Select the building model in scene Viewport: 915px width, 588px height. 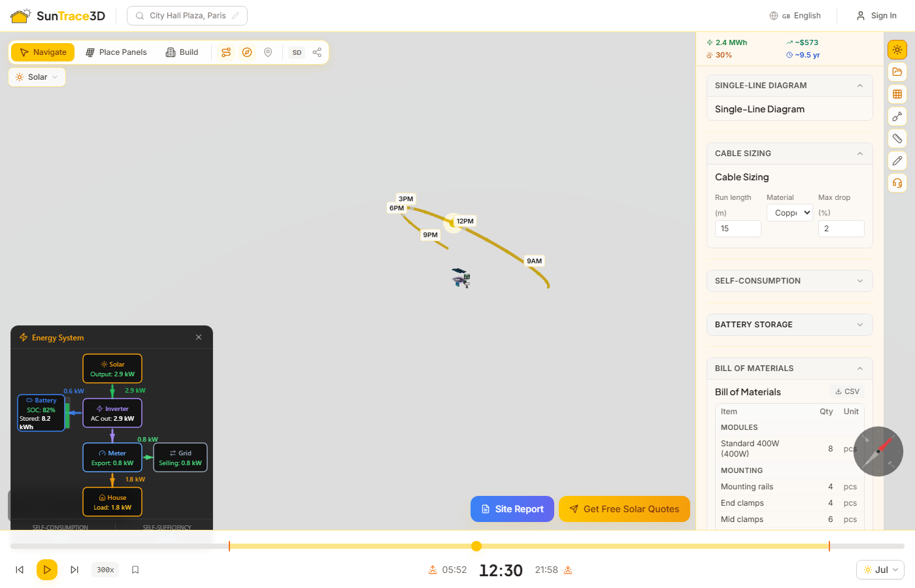click(x=461, y=278)
